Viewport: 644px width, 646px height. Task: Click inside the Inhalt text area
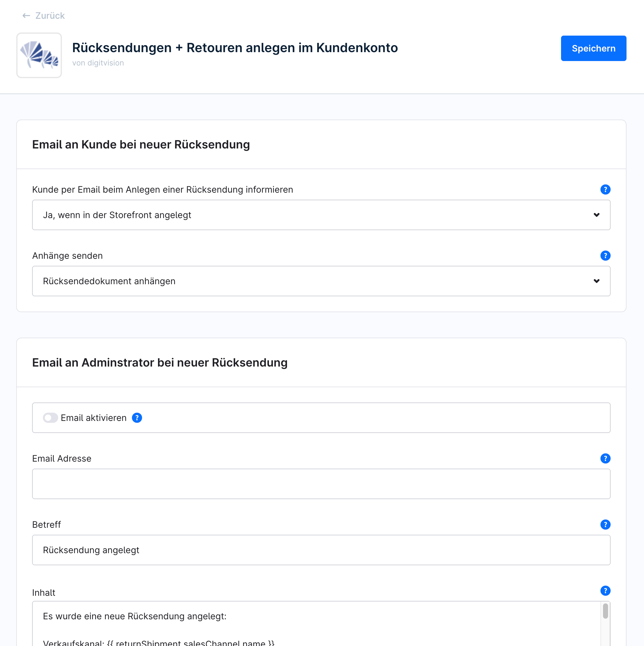click(x=316, y=624)
